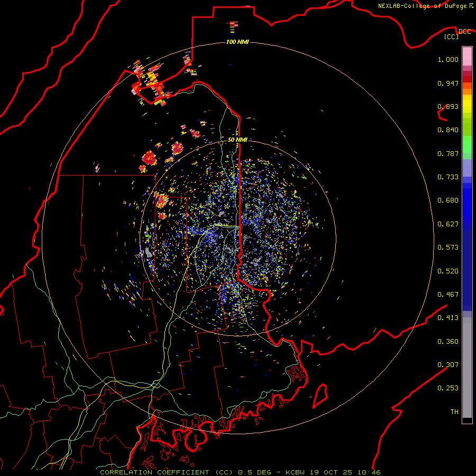This screenshot has height=476, width=476.
Task: Click the gray bottom segment of the color bar
Action: pos(467,368)
